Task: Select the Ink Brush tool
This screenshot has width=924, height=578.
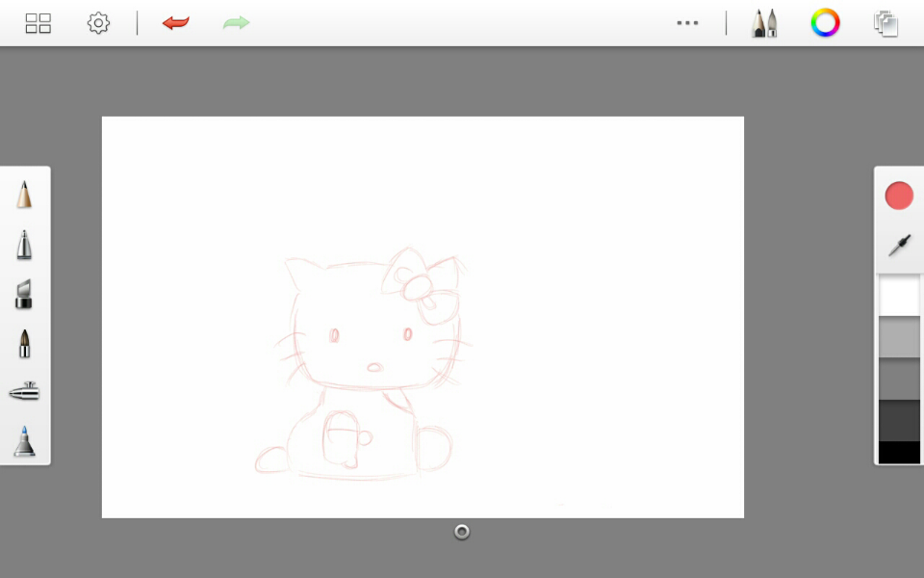Action: 24,344
